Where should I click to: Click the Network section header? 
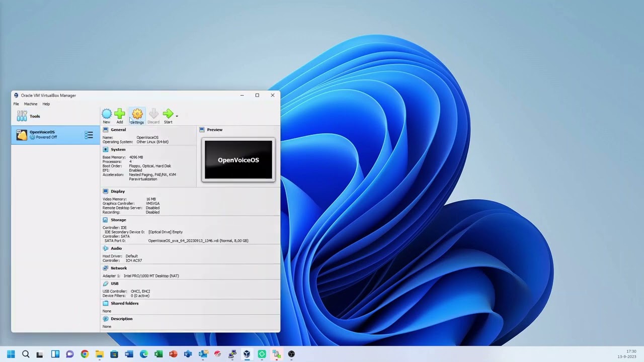click(x=119, y=268)
